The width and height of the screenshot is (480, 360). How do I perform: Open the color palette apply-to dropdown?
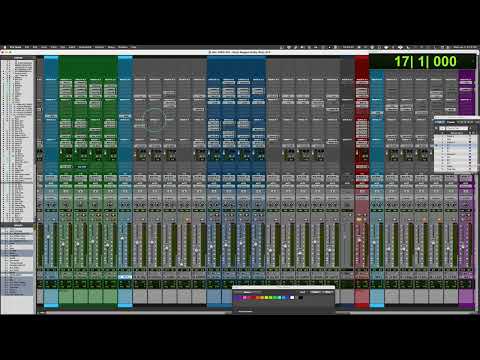[x=249, y=292]
